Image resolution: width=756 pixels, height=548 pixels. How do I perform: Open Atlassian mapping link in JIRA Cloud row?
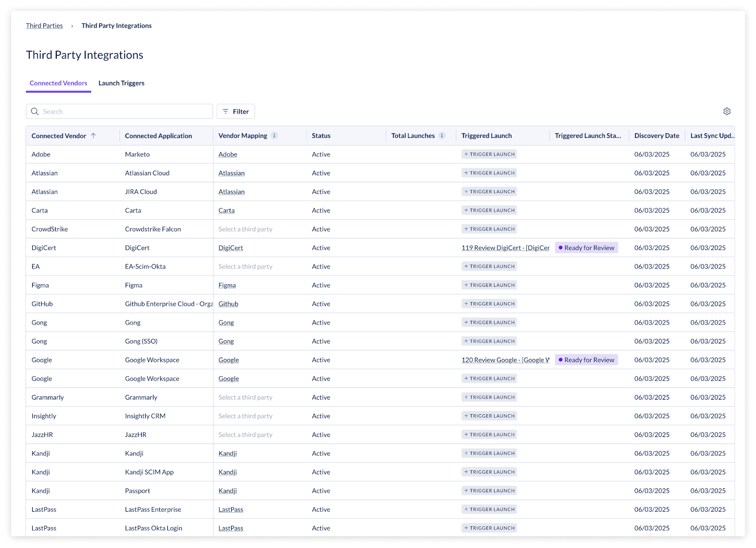tap(232, 192)
